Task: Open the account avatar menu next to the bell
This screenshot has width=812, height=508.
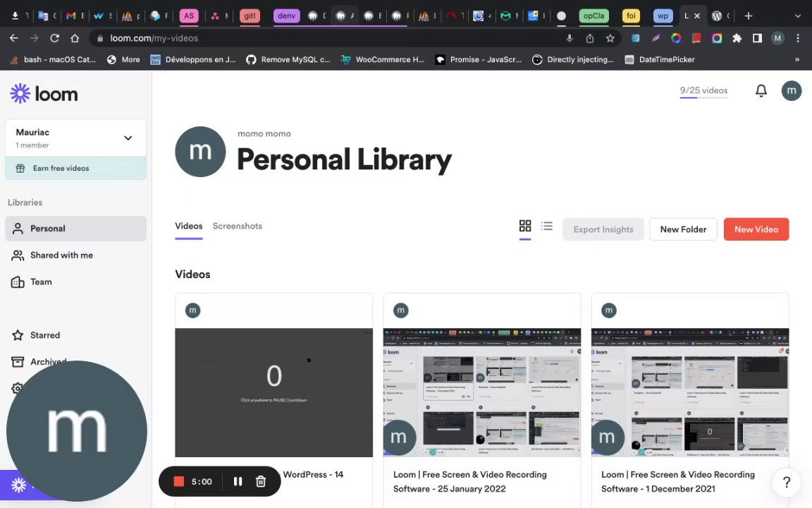Action: [792, 91]
